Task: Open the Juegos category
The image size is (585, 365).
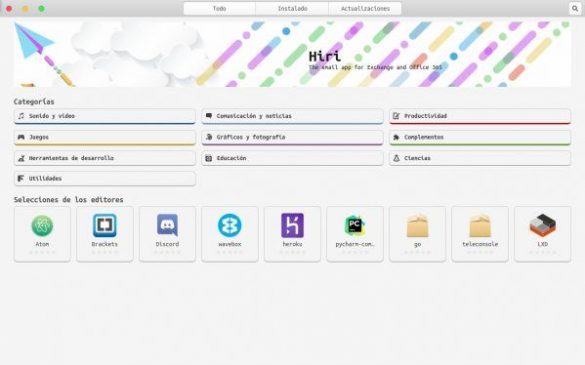Action: click(x=104, y=137)
